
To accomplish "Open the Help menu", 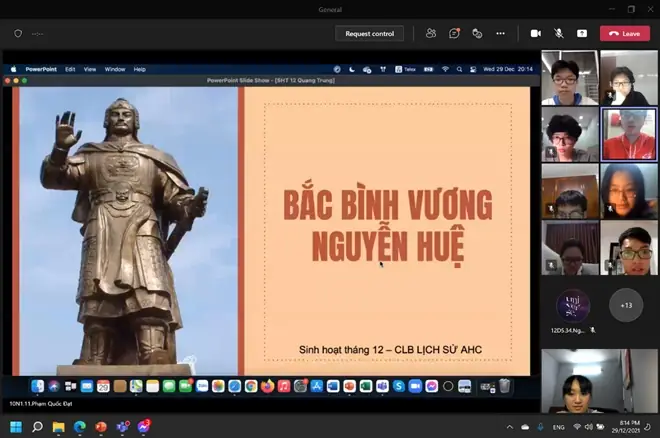I will [x=139, y=69].
